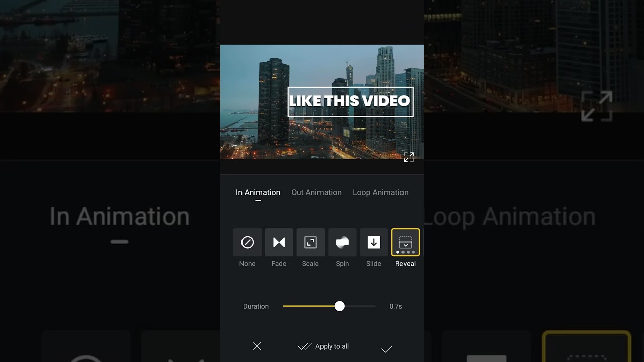Click the Duration label

tap(256, 306)
